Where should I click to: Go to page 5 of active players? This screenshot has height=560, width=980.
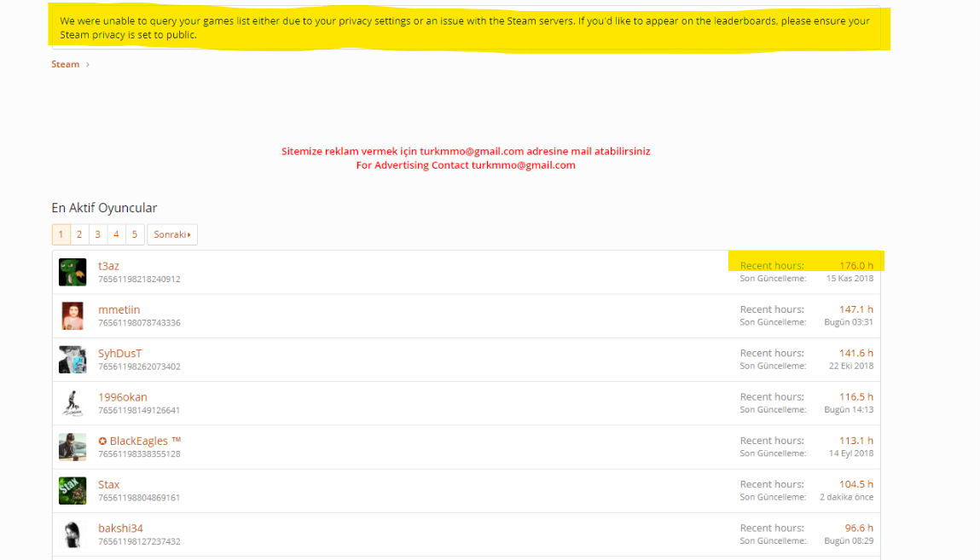pos(135,234)
